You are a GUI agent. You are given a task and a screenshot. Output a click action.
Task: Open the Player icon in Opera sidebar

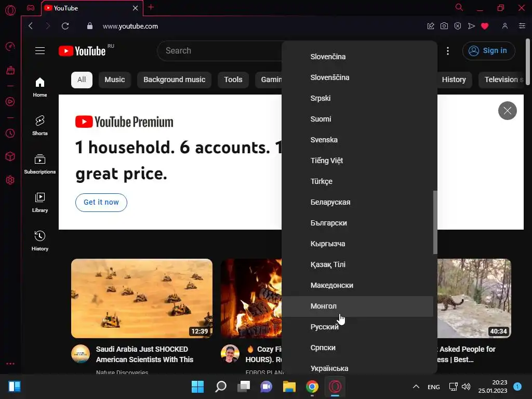(x=10, y=101)
